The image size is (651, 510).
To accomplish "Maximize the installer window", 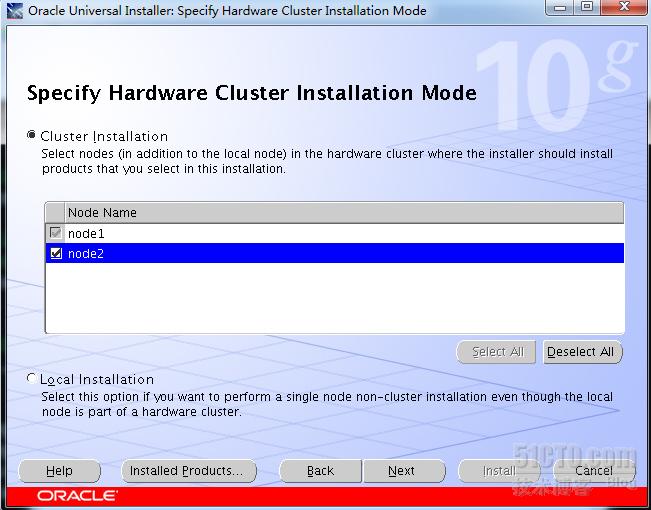I will tap(586, 7).
